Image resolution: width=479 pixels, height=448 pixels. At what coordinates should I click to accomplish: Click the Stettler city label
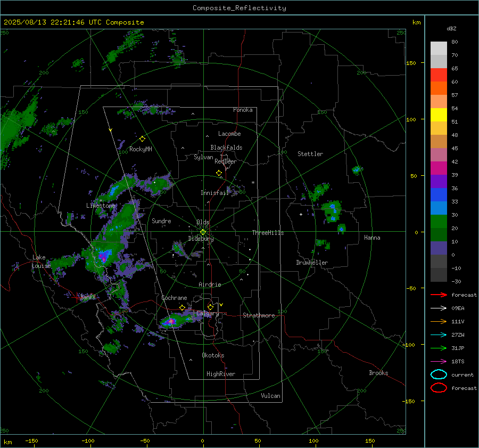point(310,154)
